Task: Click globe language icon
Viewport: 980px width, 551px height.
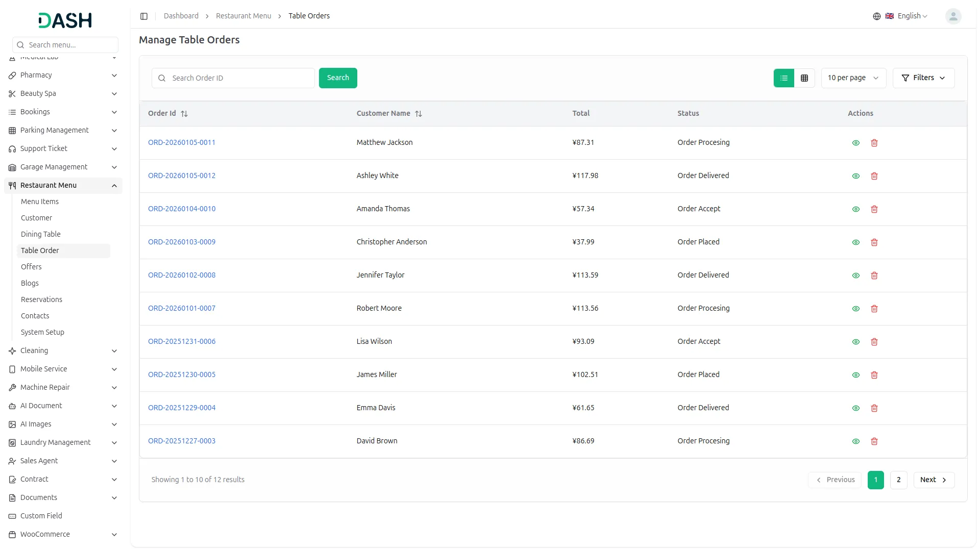Action: pos(877,16)
